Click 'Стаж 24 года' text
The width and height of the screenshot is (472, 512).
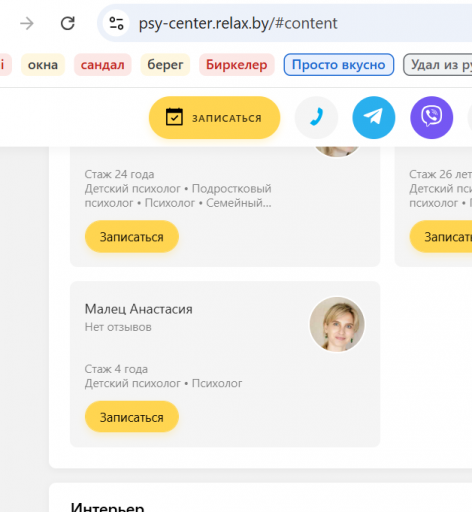click(x=119, y=174)
